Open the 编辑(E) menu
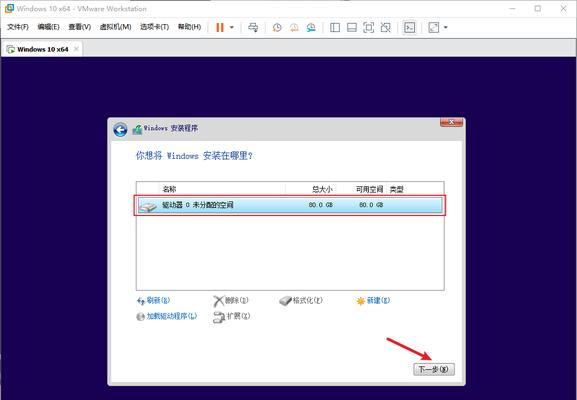577x400 pixels. pyautogui.click(x=49, y=27)
